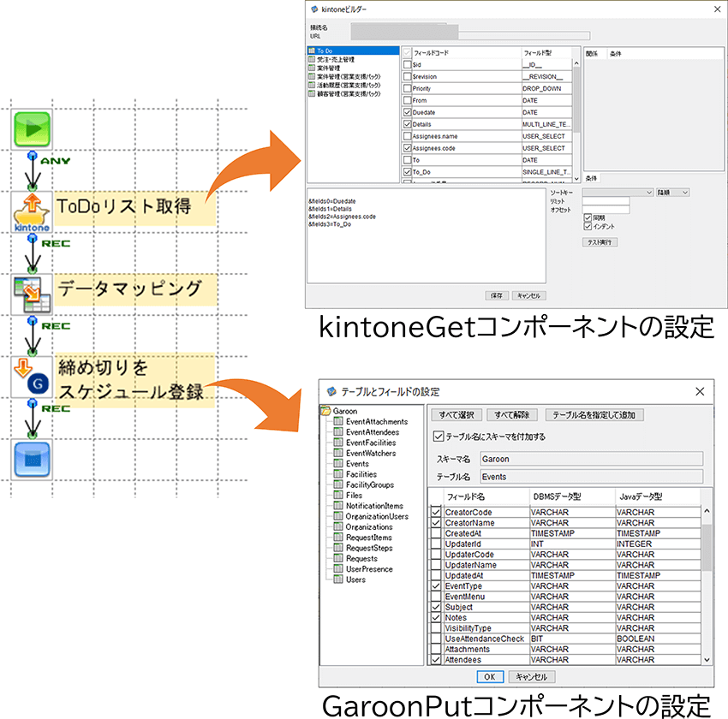
Task: Select the kintone ToDo list component icon
Action: click(32, 212)
